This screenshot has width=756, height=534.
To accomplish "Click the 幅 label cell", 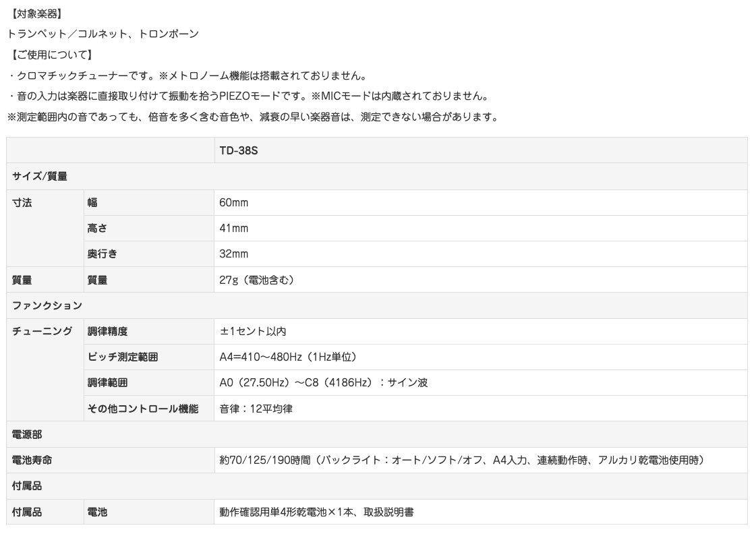I will (x=149, y=202).
